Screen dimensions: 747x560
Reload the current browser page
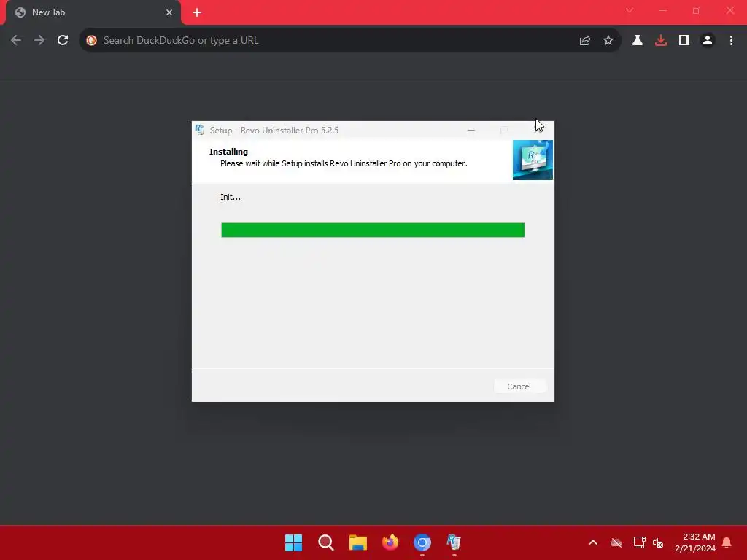(63, 41)
